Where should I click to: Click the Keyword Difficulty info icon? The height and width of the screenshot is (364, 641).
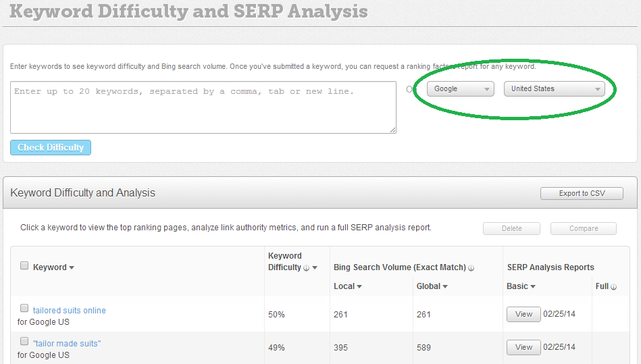pyautogui.click(x=306, y=268)
